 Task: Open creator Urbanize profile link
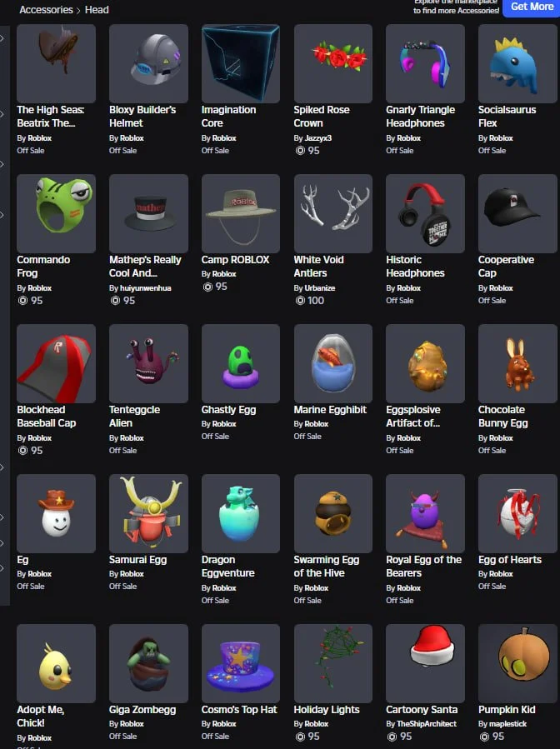coord(320,288)
